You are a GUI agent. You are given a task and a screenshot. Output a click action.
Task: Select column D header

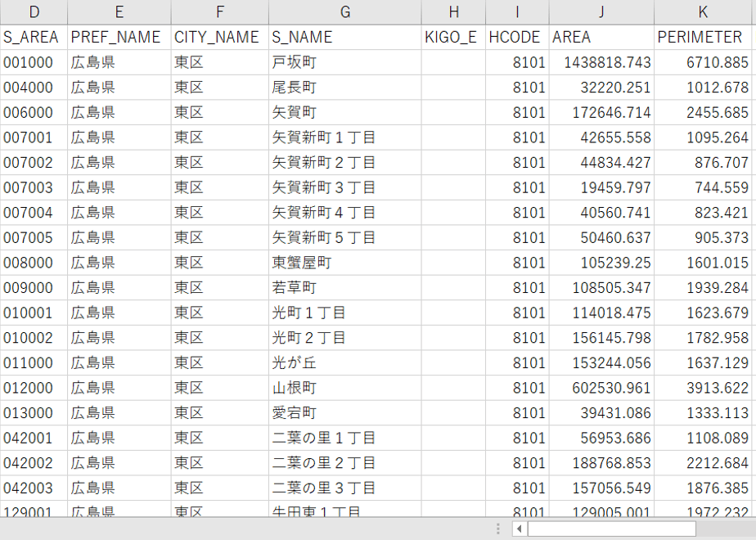click(34, 12)
